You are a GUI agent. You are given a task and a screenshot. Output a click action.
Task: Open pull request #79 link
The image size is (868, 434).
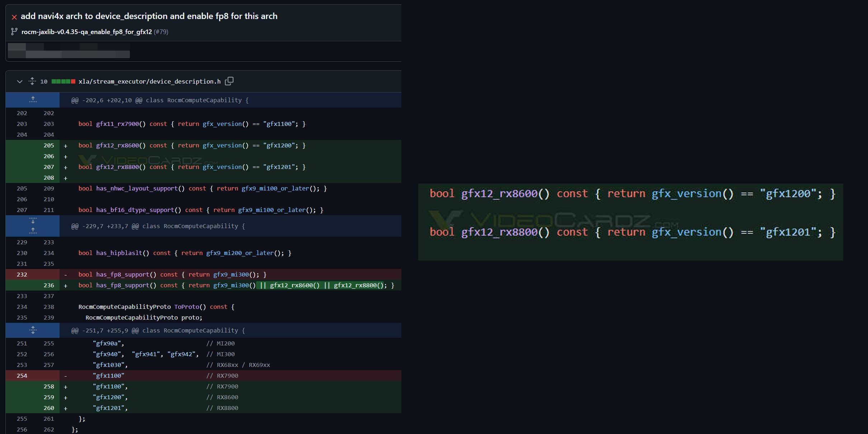pos(161,32)
